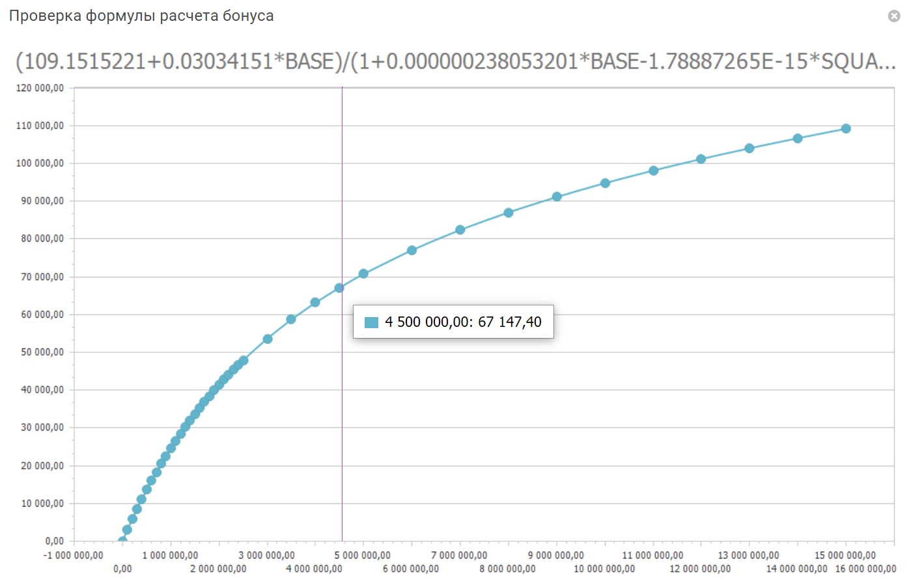Choose the data point at 12 000 000

(x=701, y=159)
